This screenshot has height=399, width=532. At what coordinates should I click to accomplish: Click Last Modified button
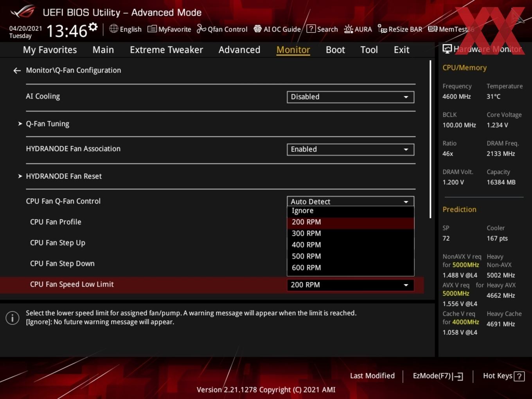372,376
